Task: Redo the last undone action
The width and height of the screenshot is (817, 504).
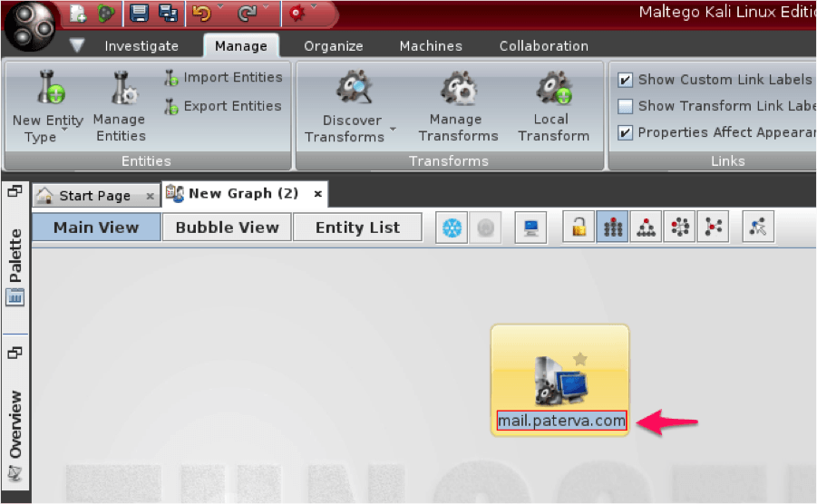Action: tap(247, 13)
